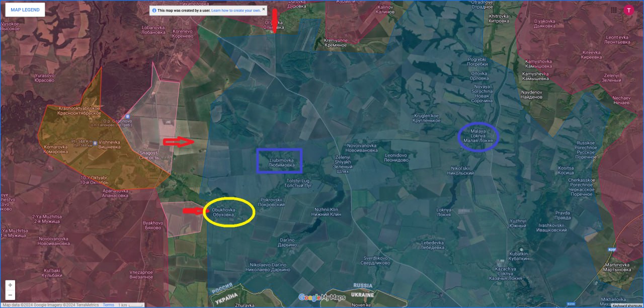The image size is (644, 308).
Task: Click the Tolstyi Lug label
Action: (299, 183)
